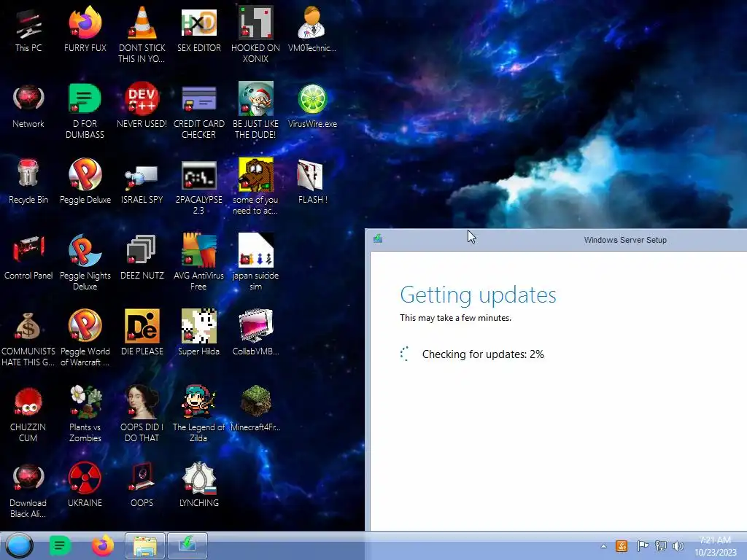The image size is (747, 560).
Task: Click the This may take a few minutes text
Action: [x=455, y=318]
